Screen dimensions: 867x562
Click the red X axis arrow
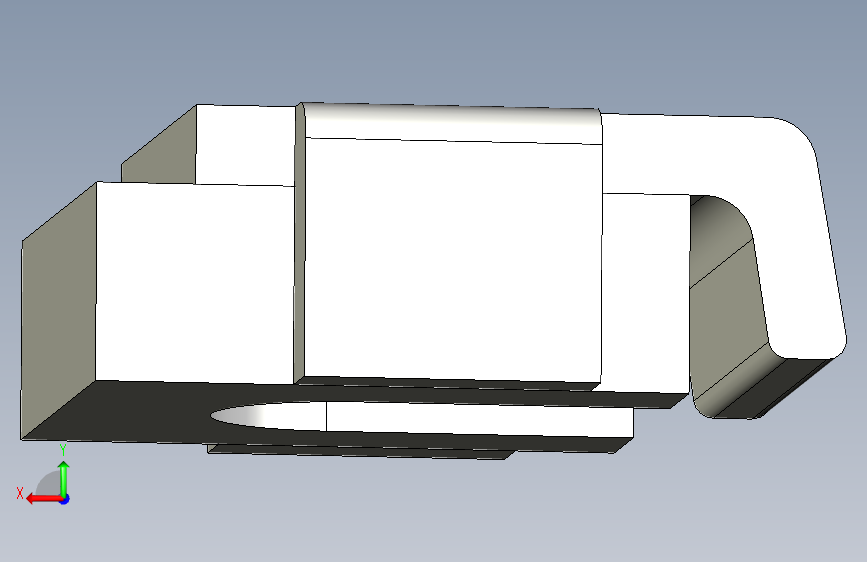[44, 499]
